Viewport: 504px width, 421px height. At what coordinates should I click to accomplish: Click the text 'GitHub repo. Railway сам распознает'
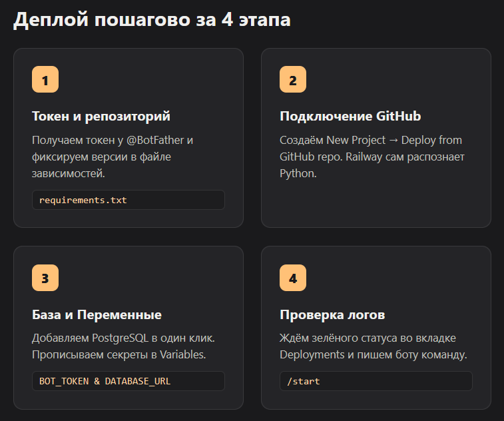(372, 157)
